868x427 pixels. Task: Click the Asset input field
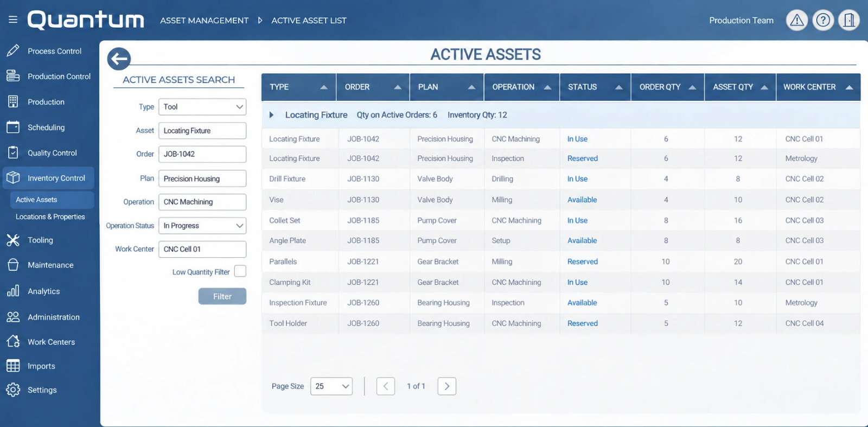click(202, 131)
